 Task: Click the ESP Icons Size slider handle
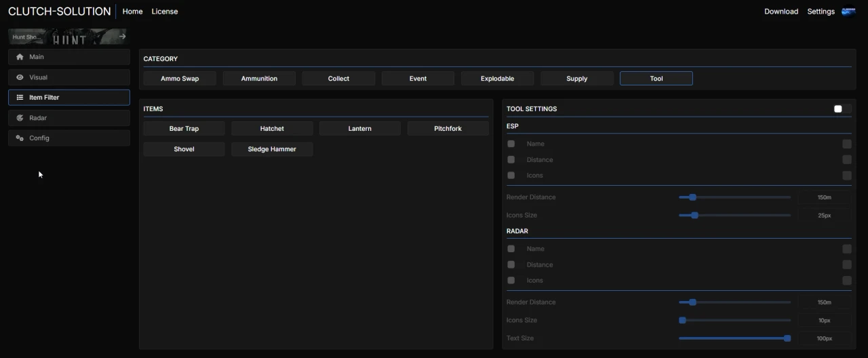pyautogui.click(x=694, y=216)
